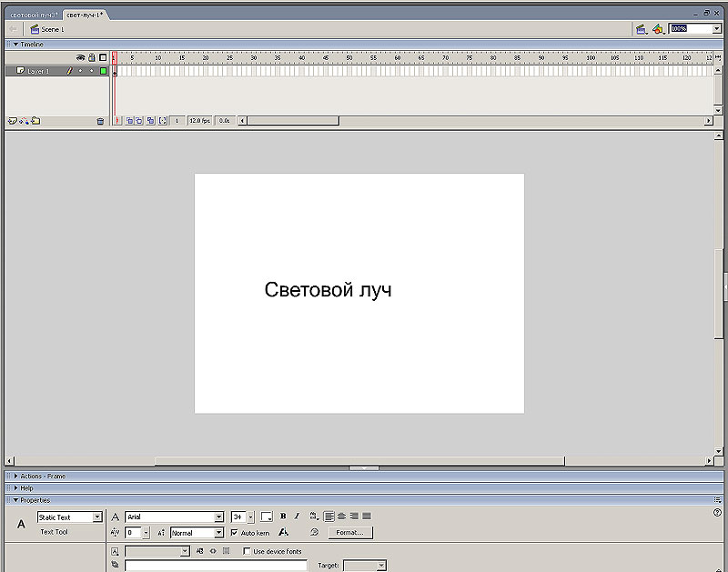
Task: Align text to center
Action: click(341, 517)
